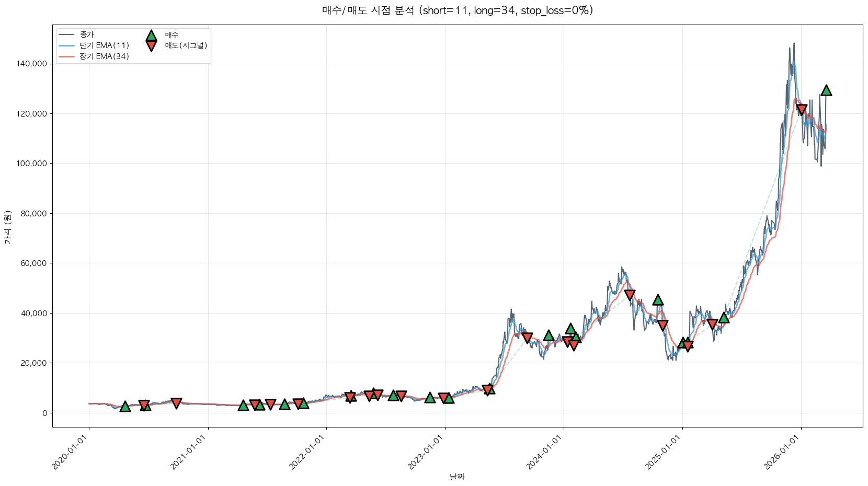This screenshot has height=486, width=868.
Task: Click the red 매도(시그널) triangle in the legend
Action: 151,46
